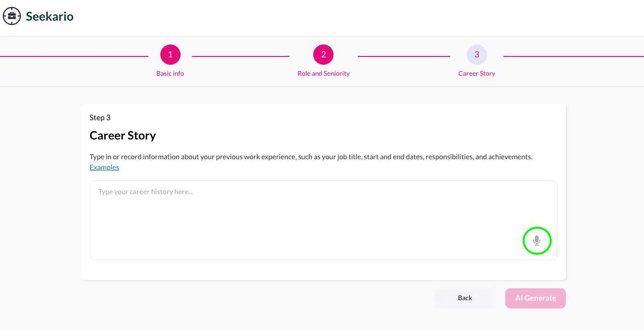Click the Seekario briefcase logo icon

point(12,16)
